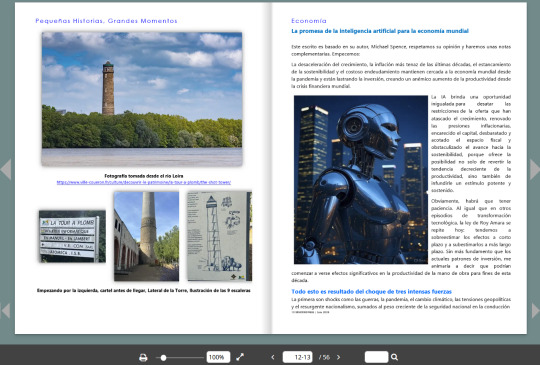The height and width of the screenshot is (365, 540).
Task: Click the '/ 56' total pages label
Action: [x=324, y=357]
